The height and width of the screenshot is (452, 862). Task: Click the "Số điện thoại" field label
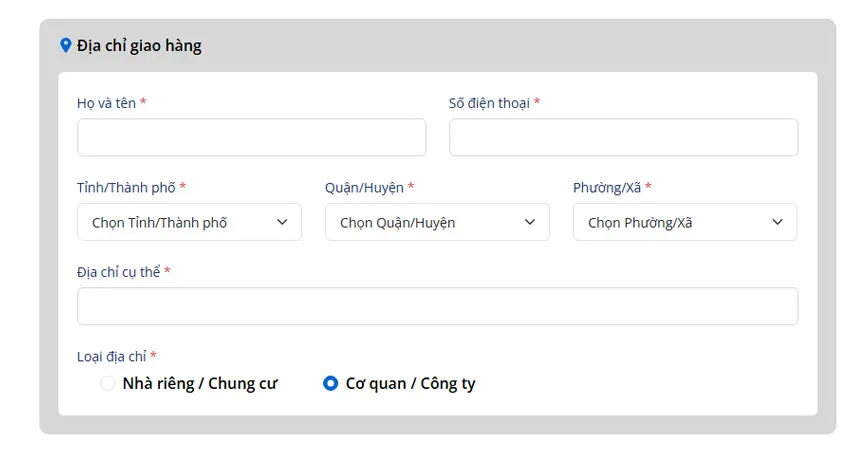pos(489,103)
